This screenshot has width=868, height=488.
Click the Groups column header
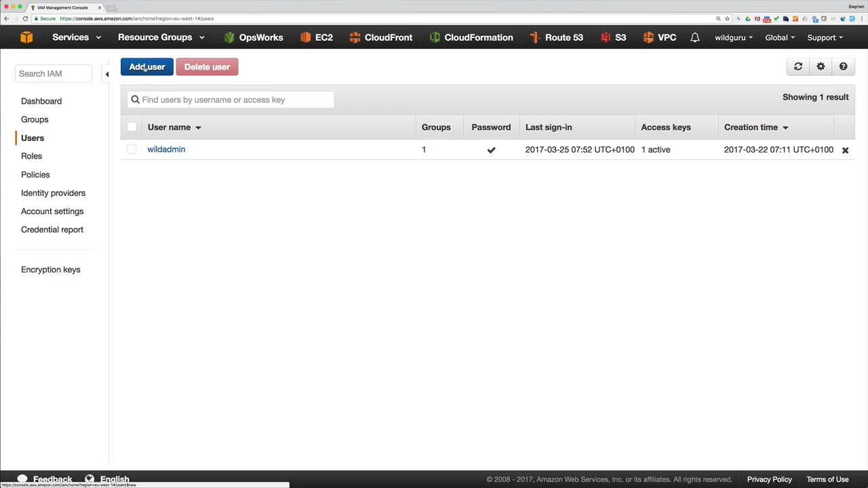(436, 127)
